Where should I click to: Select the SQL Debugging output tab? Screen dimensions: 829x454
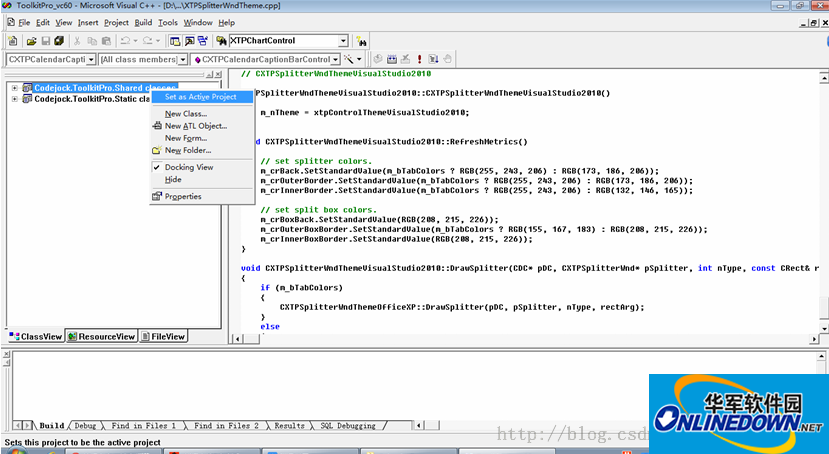[x=348, y=425]
